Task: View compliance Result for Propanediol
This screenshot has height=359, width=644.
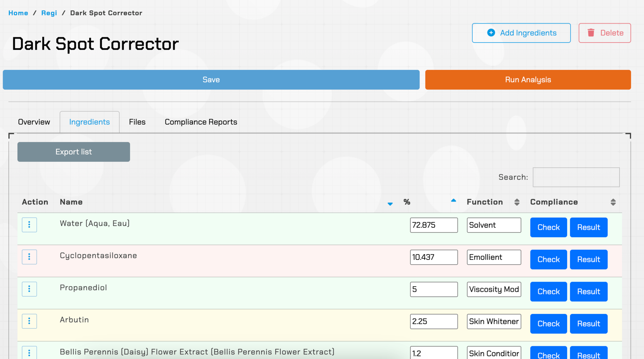Action: click(589, 291)
